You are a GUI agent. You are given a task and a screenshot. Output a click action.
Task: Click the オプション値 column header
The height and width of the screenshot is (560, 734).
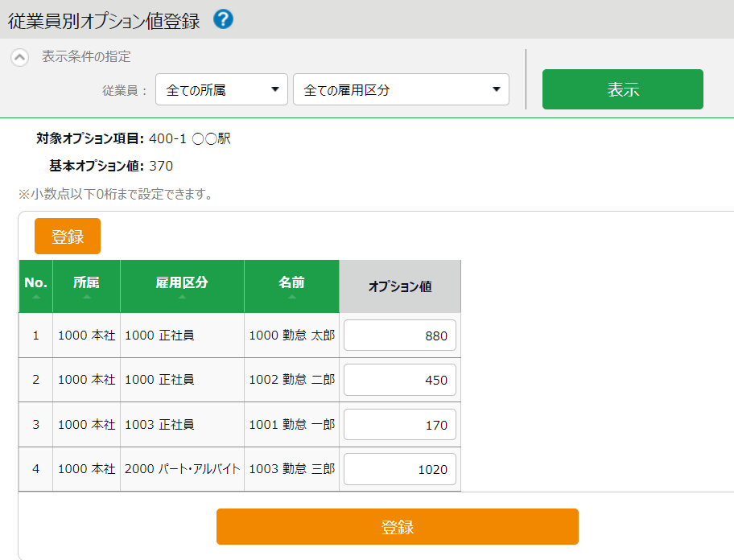pyautogui.click(x=400, y=286)
